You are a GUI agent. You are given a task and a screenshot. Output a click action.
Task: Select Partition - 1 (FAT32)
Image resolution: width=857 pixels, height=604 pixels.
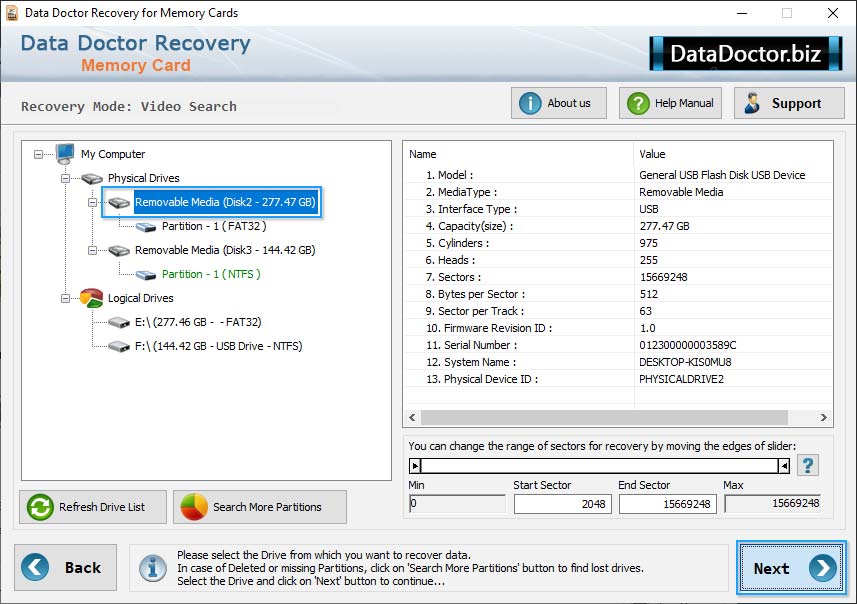pyautogui.click(x=214, y=226)
